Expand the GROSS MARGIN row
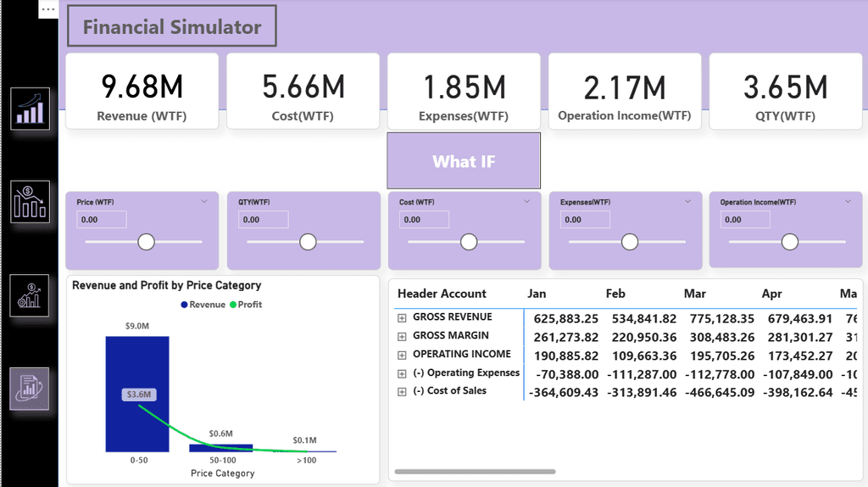 [x=402, y=336]
